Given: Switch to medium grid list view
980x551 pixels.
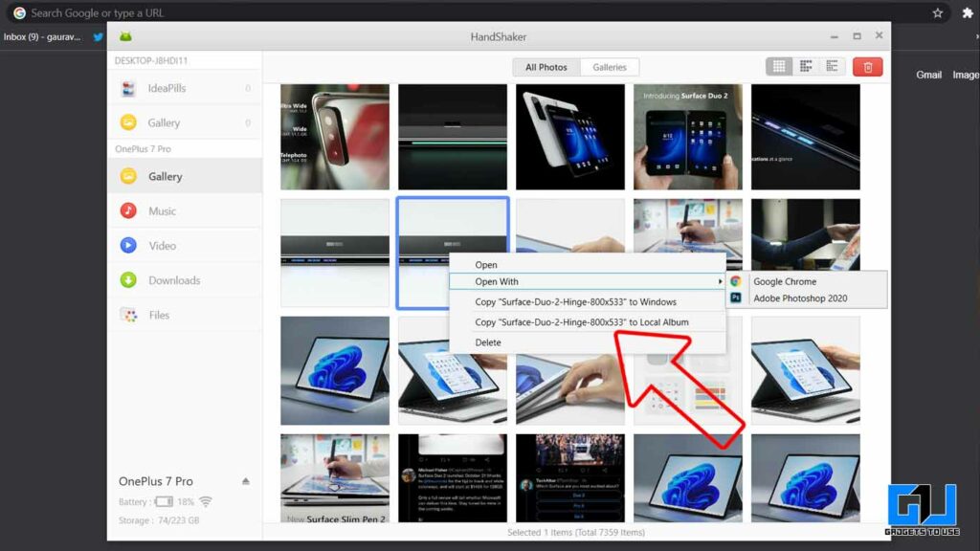Looking at the screenshot, I should point(806,66).
